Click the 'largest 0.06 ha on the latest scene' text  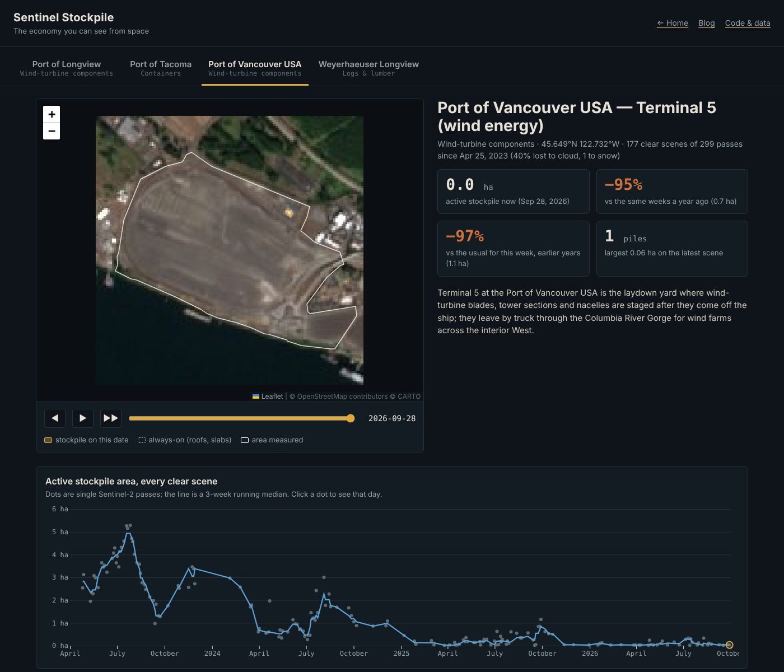click(664, 253)
